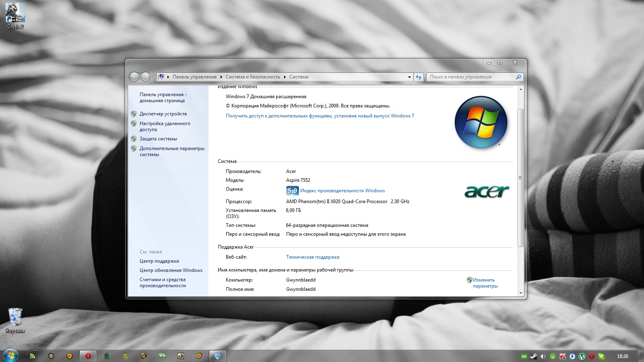Launch the yellow robot taskbar icon

tap(125, 356)
